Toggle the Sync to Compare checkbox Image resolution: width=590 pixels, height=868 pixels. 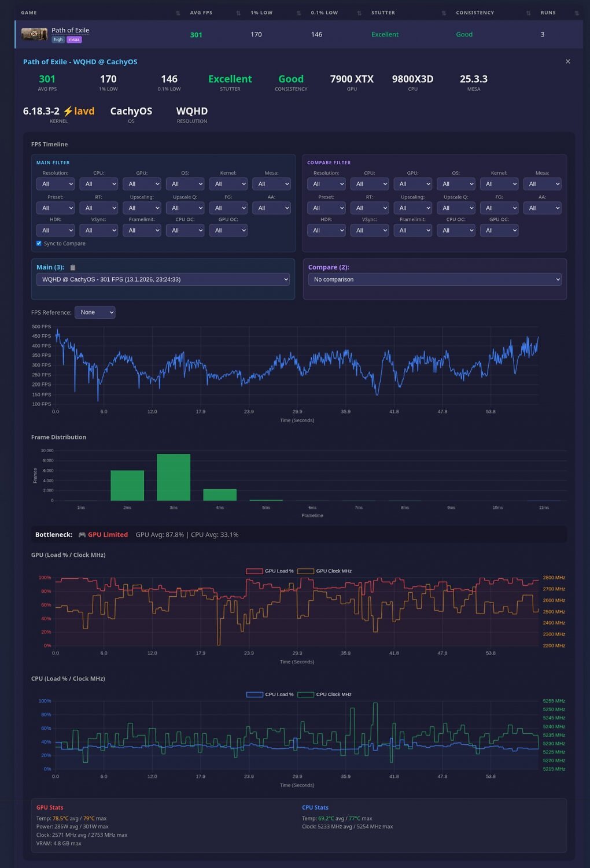point(39,243)
